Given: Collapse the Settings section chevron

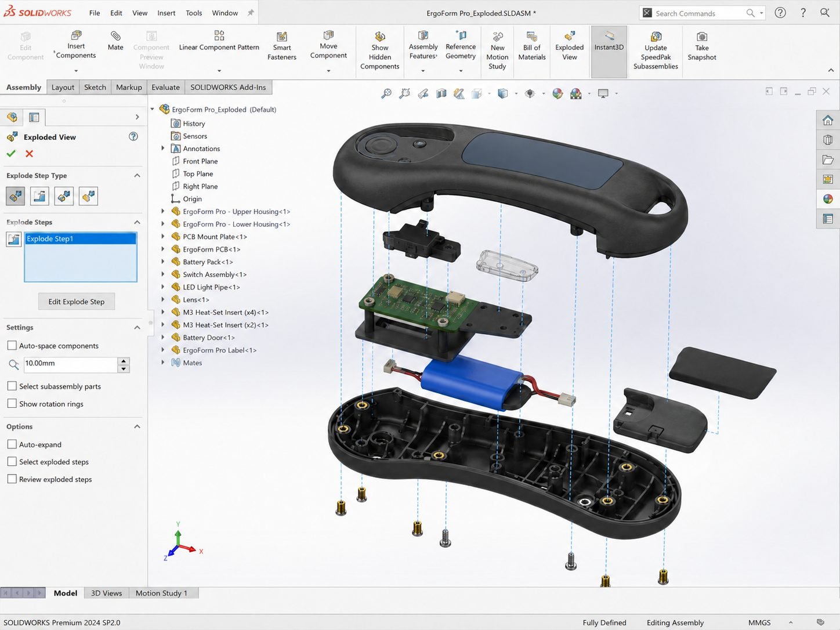Looking at the screenshot, I should 137,328.
